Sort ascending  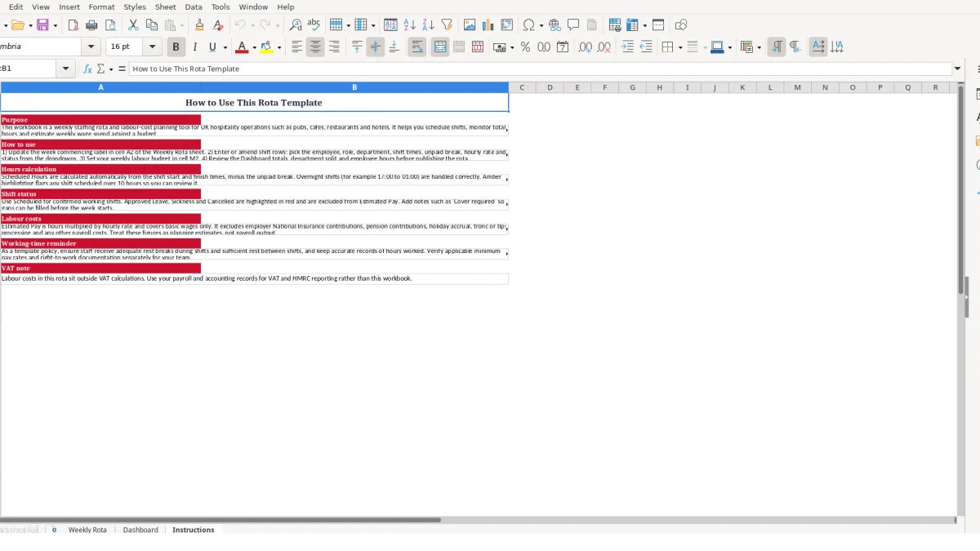coord(410,25)
